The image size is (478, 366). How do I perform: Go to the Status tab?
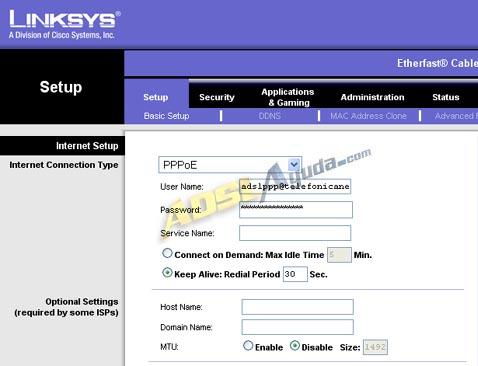coord(446,97)
